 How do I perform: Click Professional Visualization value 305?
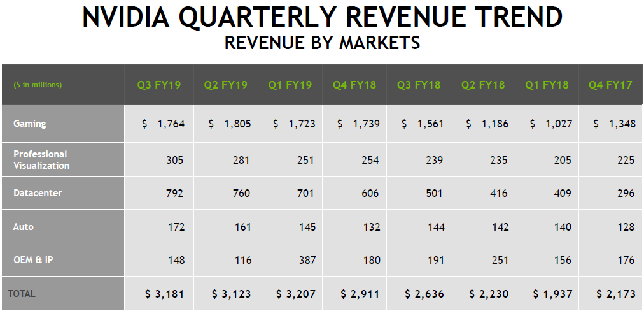pos(175,160)
